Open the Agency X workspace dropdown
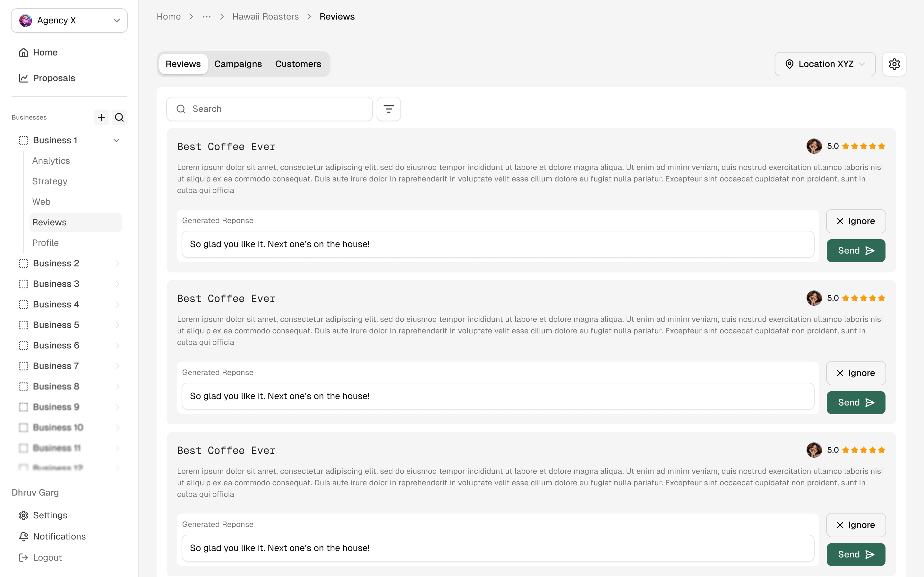The height and width of the screenshot is (577, 924). [x=69, y=21]
